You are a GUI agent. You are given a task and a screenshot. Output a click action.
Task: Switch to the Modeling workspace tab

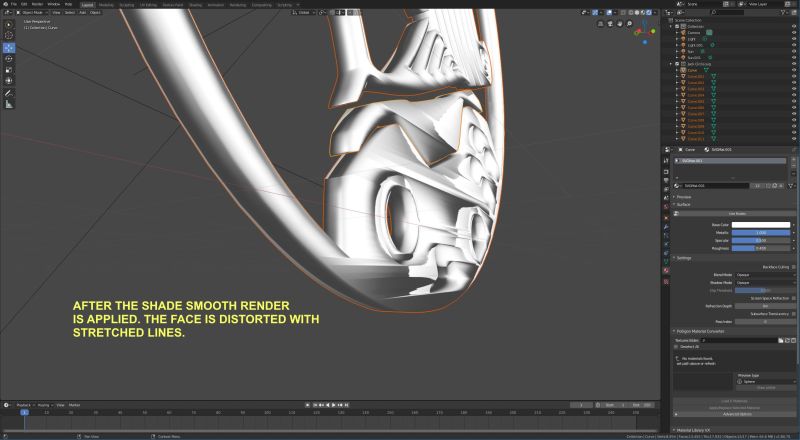pos(106,5)
